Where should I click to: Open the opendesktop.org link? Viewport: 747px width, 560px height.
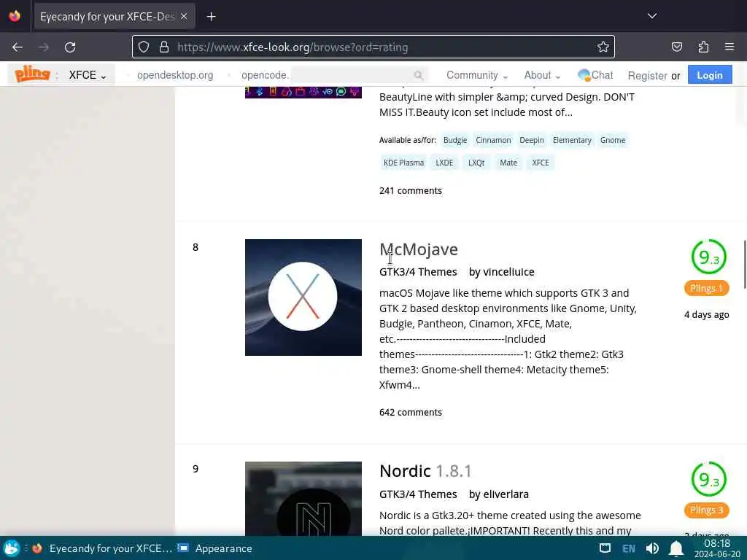pos(175,75)
